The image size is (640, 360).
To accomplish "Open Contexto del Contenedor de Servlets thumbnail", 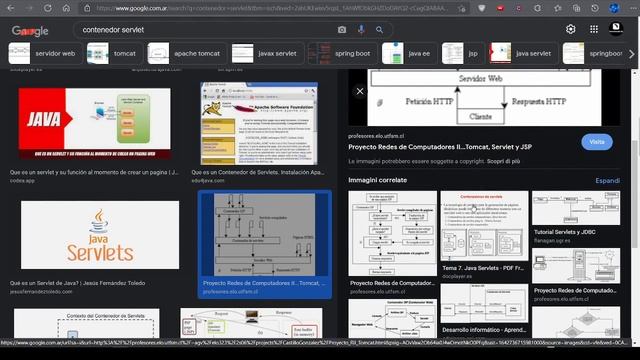I will click(87, 323).
